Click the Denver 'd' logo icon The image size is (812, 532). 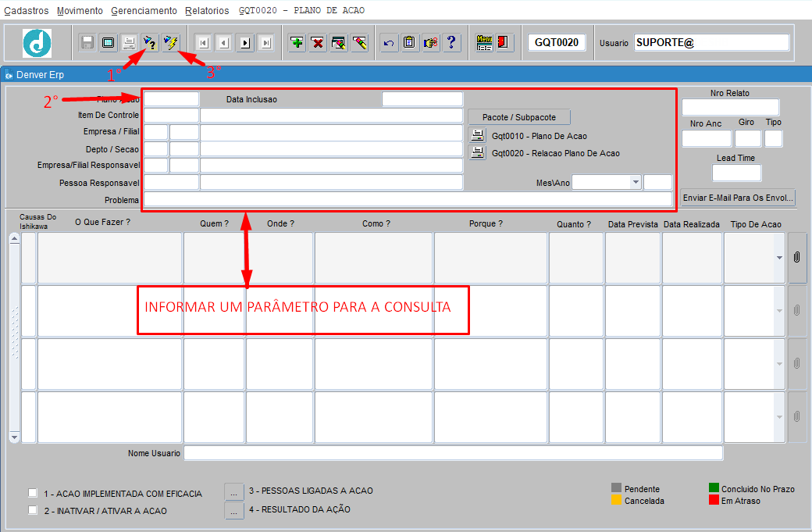pos(37,43)
